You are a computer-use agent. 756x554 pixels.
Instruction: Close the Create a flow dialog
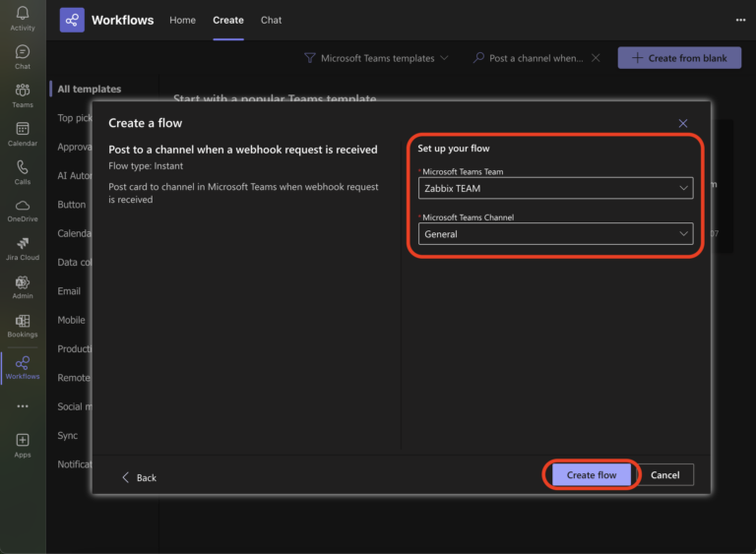(683, 123)
